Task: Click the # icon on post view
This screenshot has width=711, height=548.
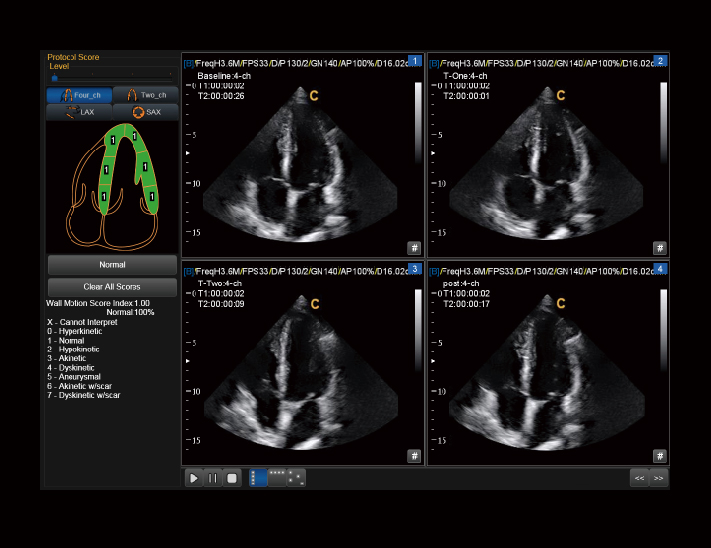Action: pos(659,455)
